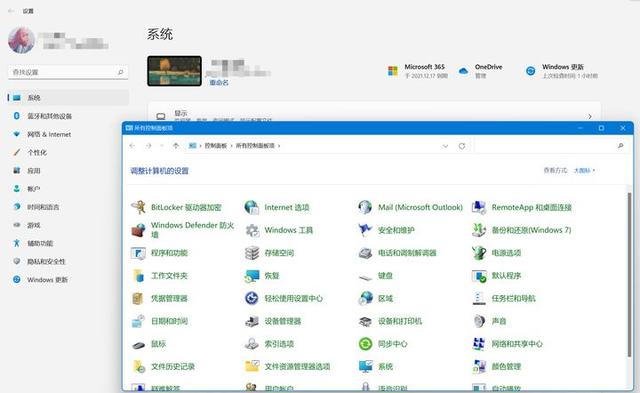Click the 重命名 rename link
The image size is (640, 393).
(219, 82)
